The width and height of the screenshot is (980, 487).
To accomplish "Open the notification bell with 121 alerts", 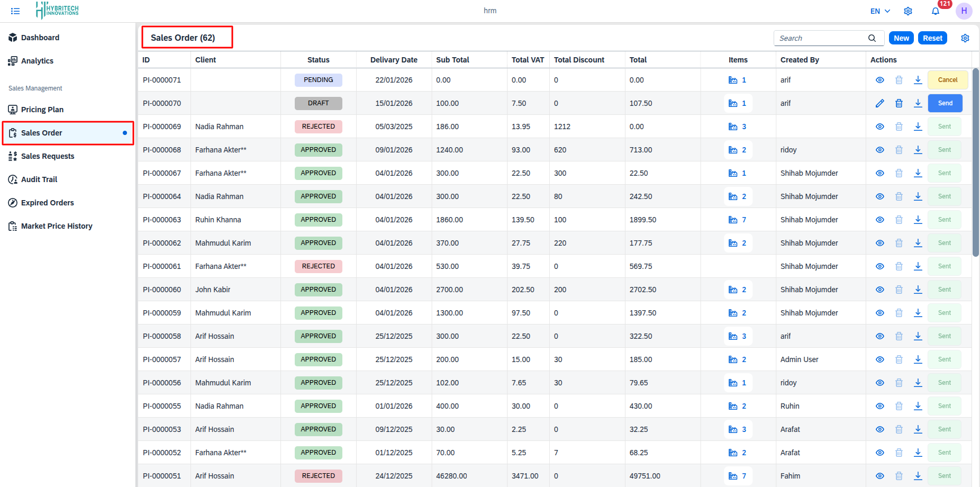I will click(936, 11).
